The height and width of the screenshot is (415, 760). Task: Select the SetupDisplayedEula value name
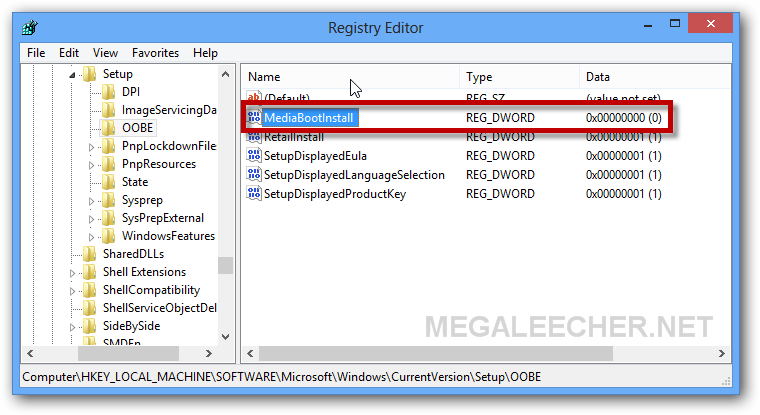(x=315, y=156)
